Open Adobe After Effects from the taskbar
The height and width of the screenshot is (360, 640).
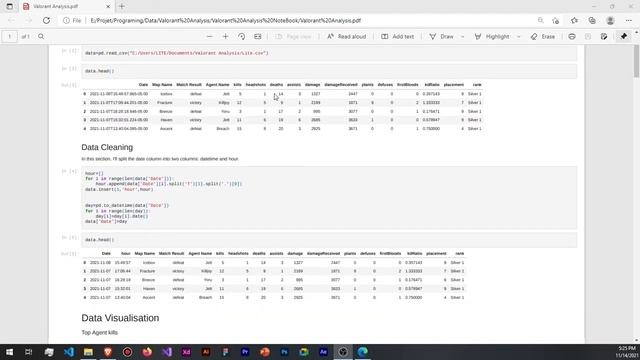pyautogui.click(x=323, y=352)
